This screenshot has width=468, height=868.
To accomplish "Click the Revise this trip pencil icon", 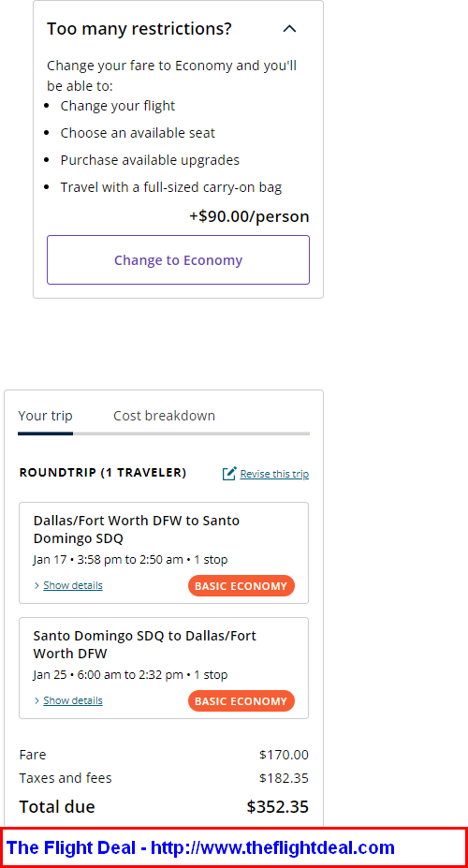I will 229,473.
